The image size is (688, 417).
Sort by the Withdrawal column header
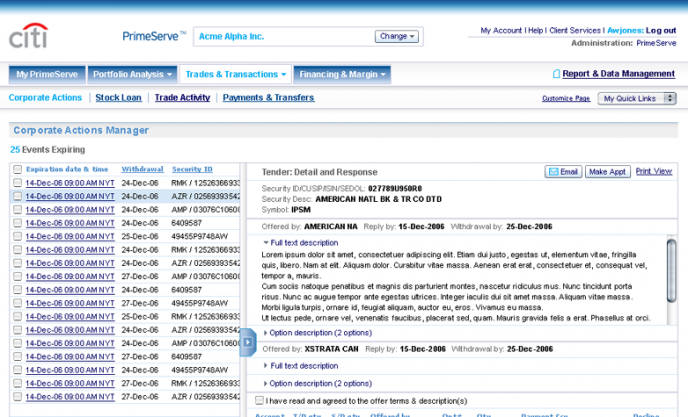pyautogui.click(x=142, y=170)
